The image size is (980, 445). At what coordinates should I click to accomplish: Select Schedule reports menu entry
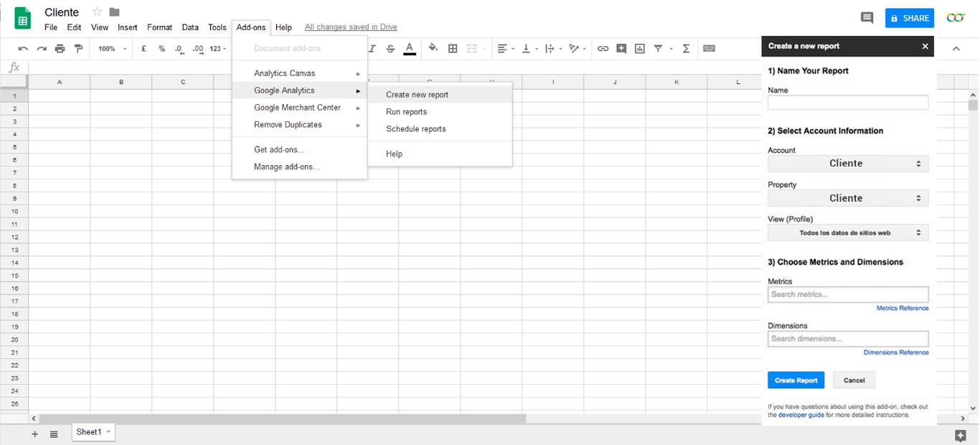click(415, 129)
